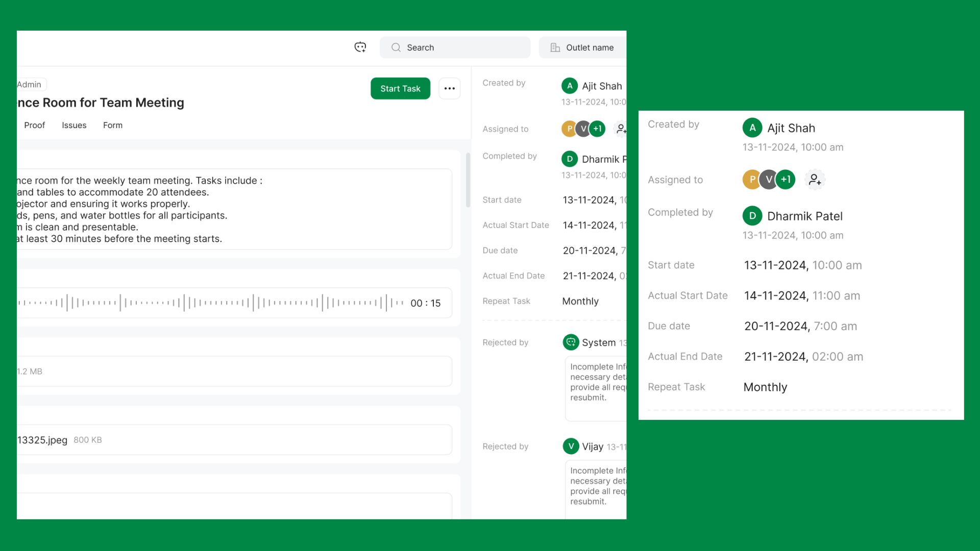Click Vijay's avatar under Rejected by
The image size is (980, 551).
coord(571,446)
